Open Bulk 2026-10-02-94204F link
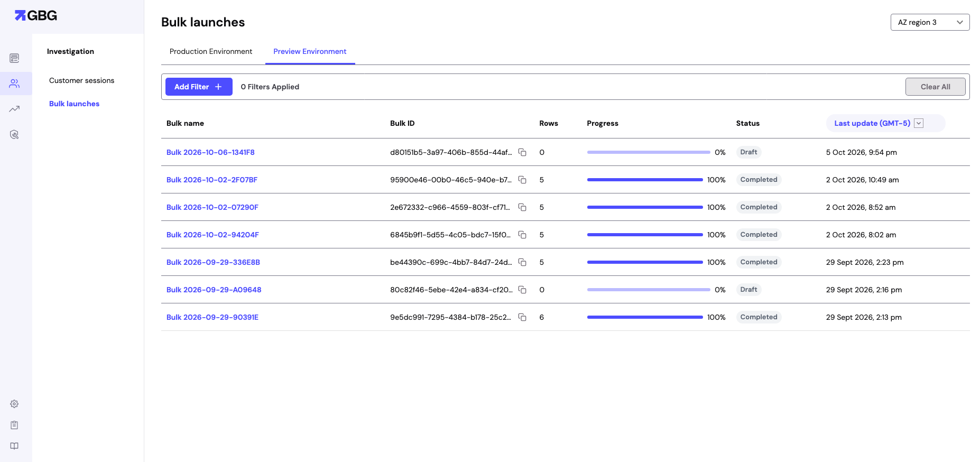The width and height of the screenshot is (980, 462). (x=212, y=235)
